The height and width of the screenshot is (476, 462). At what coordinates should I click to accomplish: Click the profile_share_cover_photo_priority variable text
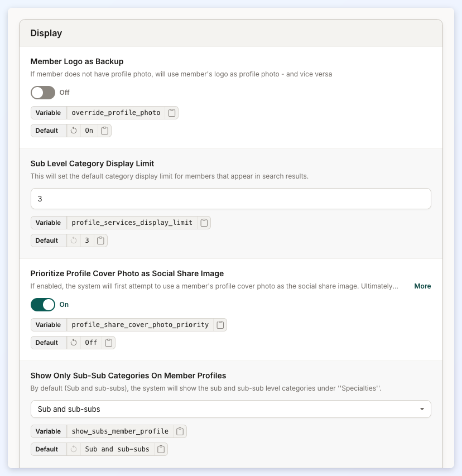(140, 325)
